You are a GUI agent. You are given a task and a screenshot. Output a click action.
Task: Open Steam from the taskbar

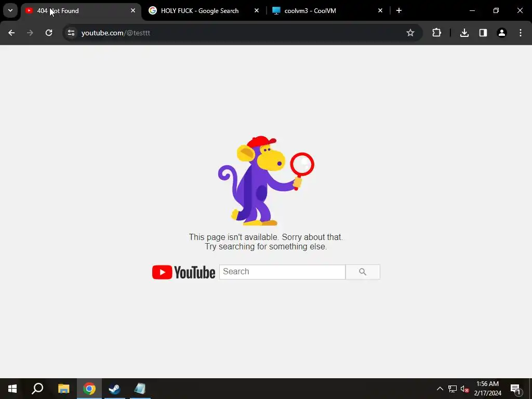point(115,389)
